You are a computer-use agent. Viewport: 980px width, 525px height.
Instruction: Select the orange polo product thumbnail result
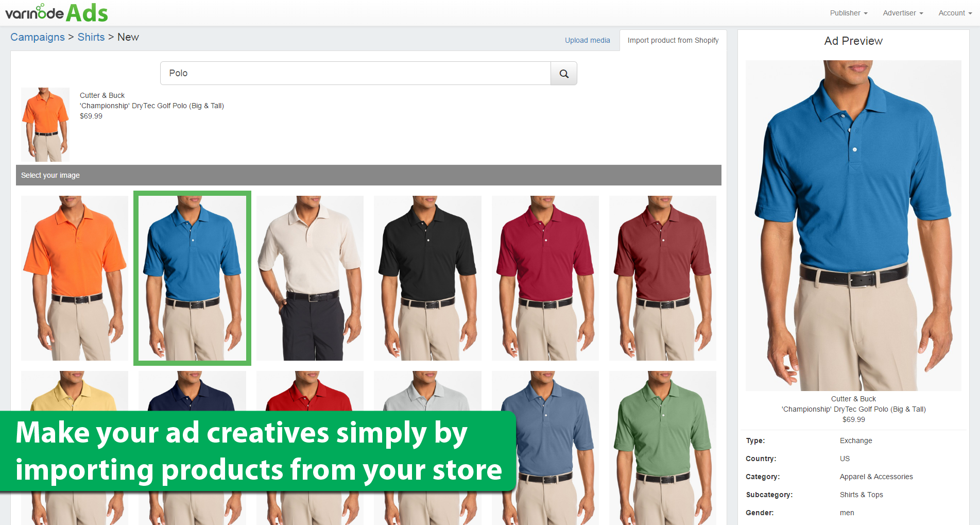(45, 125)
